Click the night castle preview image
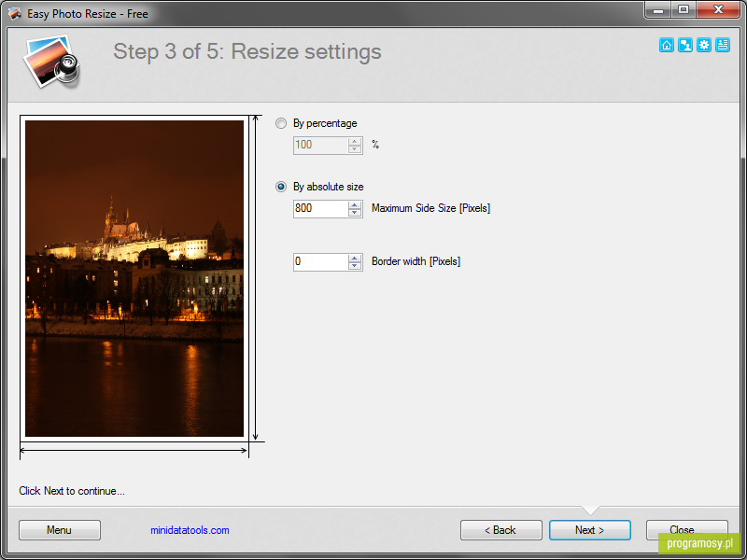 click(x=134, y=278)
